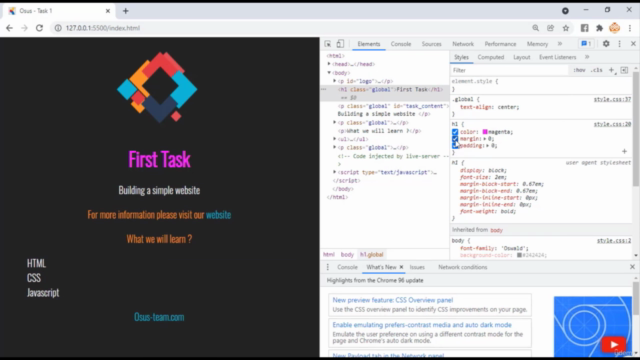The width and height of the screenshot is (640, 360).
Task: Visit the Osus-team.com link on page
Action: point(159,317)
